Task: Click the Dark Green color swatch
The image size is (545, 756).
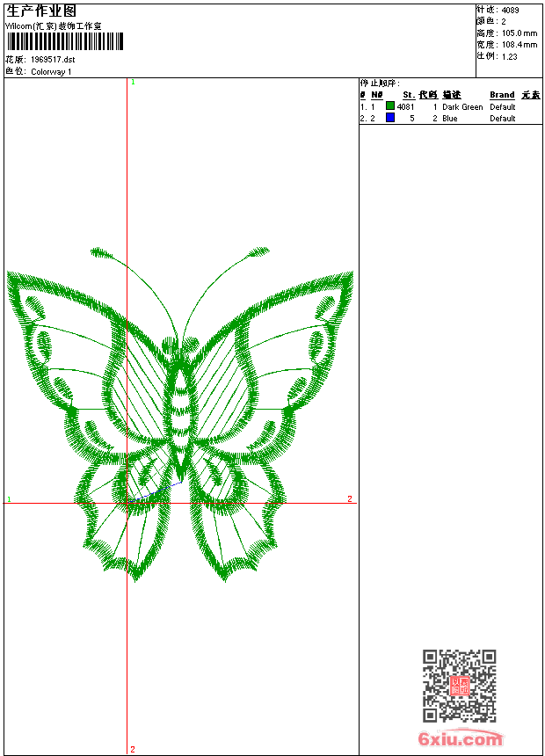Action: (390, 106)
